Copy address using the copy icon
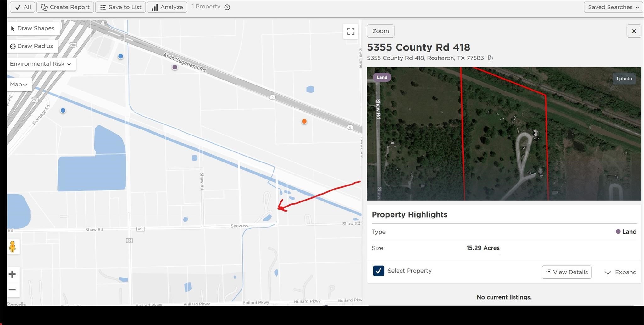This screenshot has width=644, height=325. click(x=490, y=58)
